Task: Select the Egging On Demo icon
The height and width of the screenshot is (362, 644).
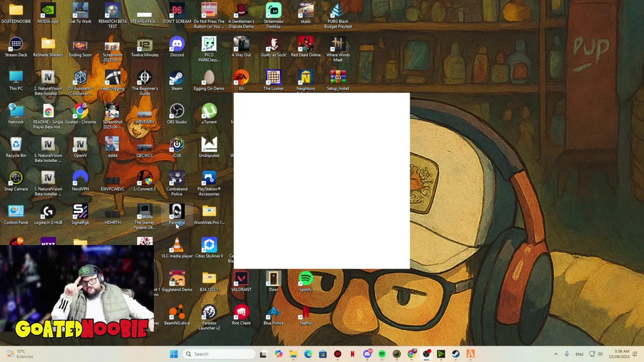Action: pos(209,80)
